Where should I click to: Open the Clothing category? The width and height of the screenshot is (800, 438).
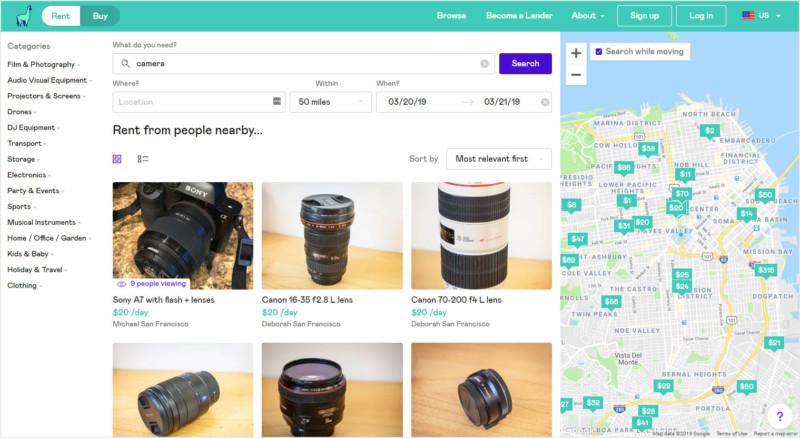[x=24, y=285]
